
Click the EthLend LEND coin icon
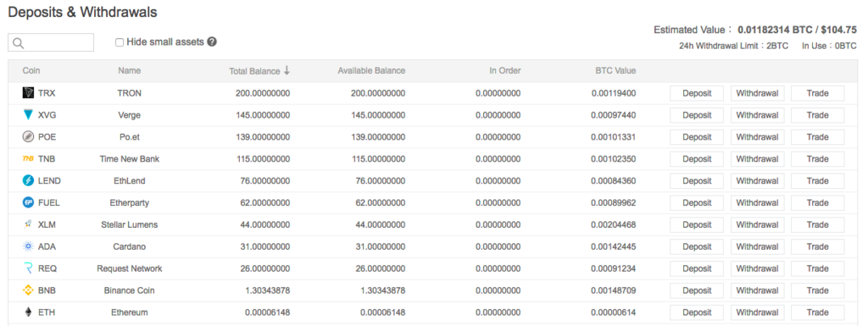point(28,180)
